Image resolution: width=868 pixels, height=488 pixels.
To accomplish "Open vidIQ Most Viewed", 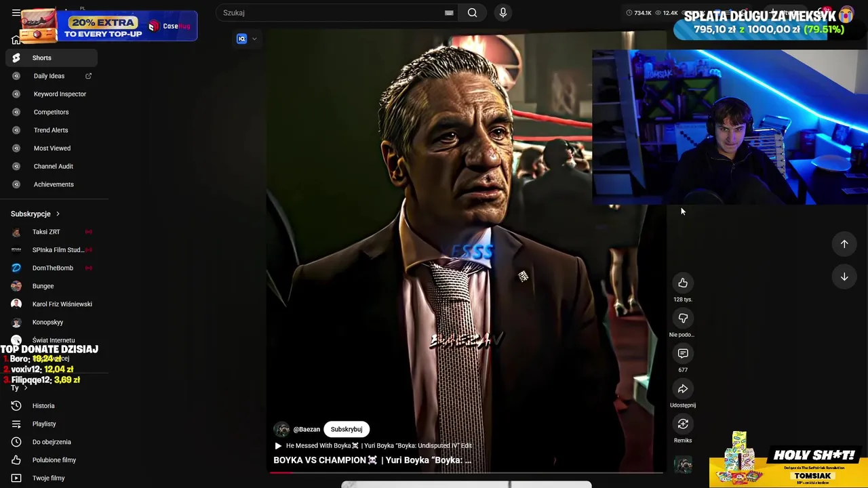I will [x=52, y=148].
